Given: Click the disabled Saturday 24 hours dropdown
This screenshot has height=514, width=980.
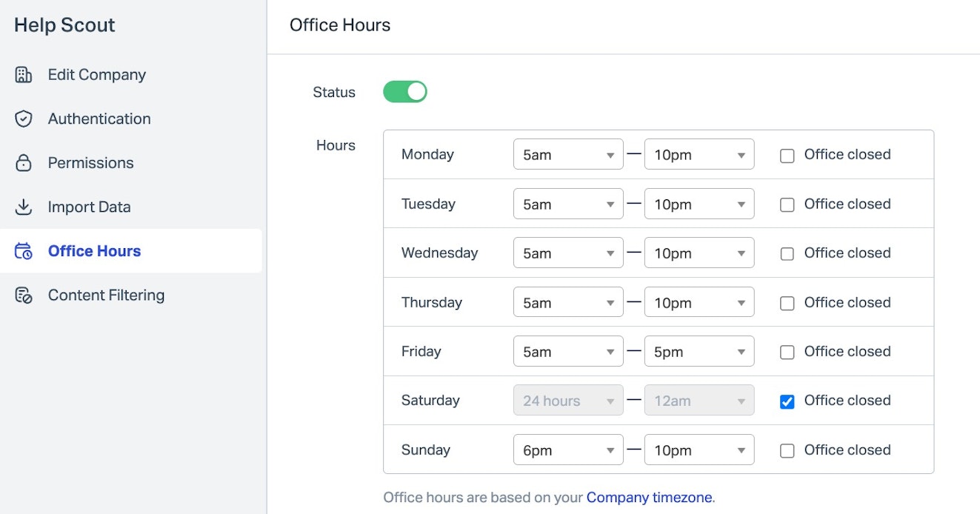Looking at the screenshot, I should [x=568, y=400].
